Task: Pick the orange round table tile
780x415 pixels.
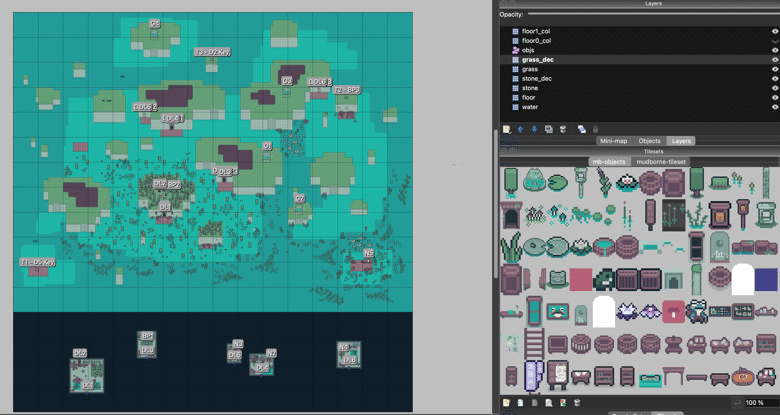Action: [x=742, y=377]
